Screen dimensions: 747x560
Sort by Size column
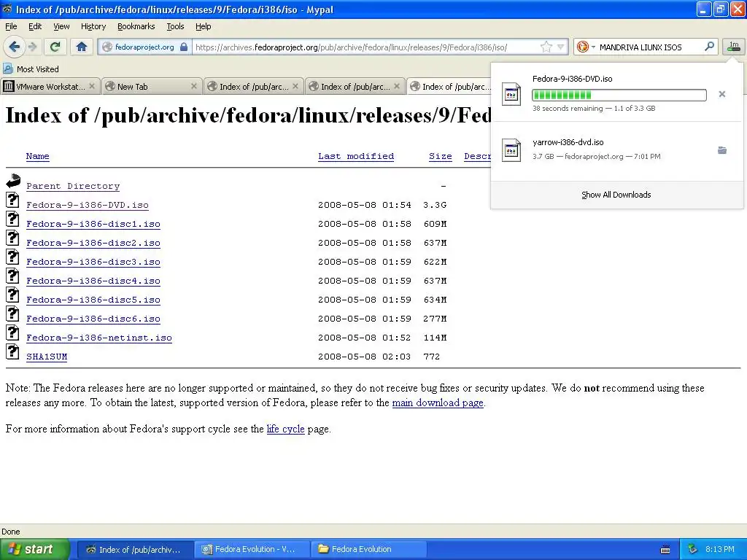(440, 156)
